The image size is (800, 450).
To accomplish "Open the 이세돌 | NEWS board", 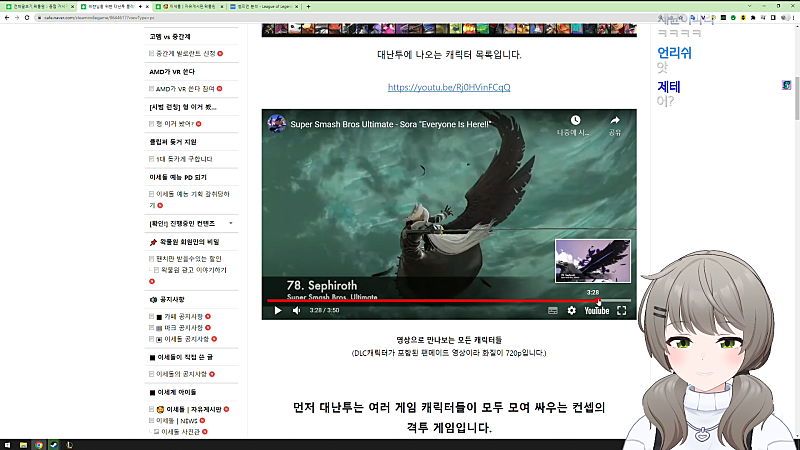I will pos(181,421).
